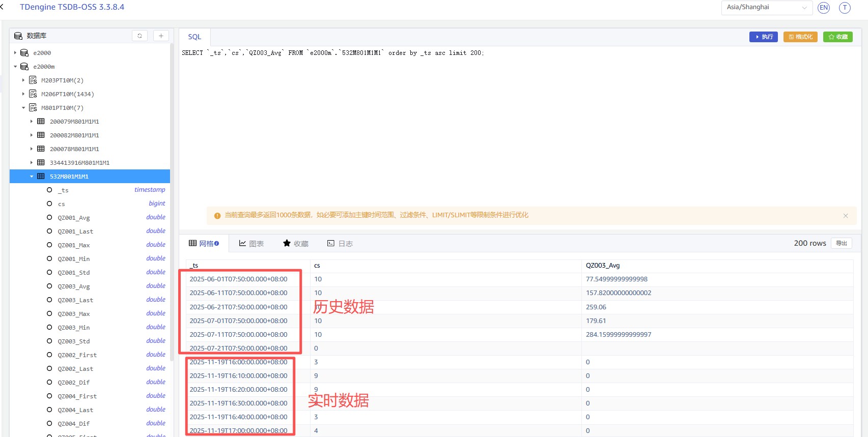This screenshot has width=868, height=437.
Task: Expand the 334413916M801M1M1 table node
Action: tap(32, 163)
